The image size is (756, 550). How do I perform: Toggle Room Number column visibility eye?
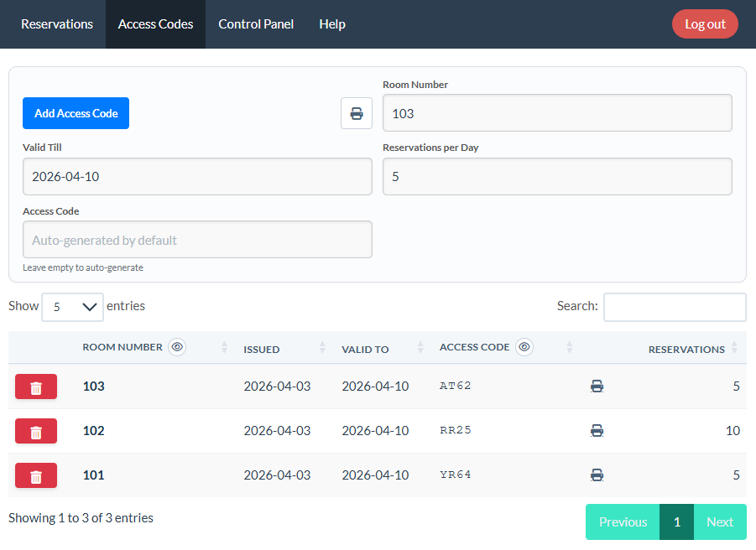pos(176,347)
